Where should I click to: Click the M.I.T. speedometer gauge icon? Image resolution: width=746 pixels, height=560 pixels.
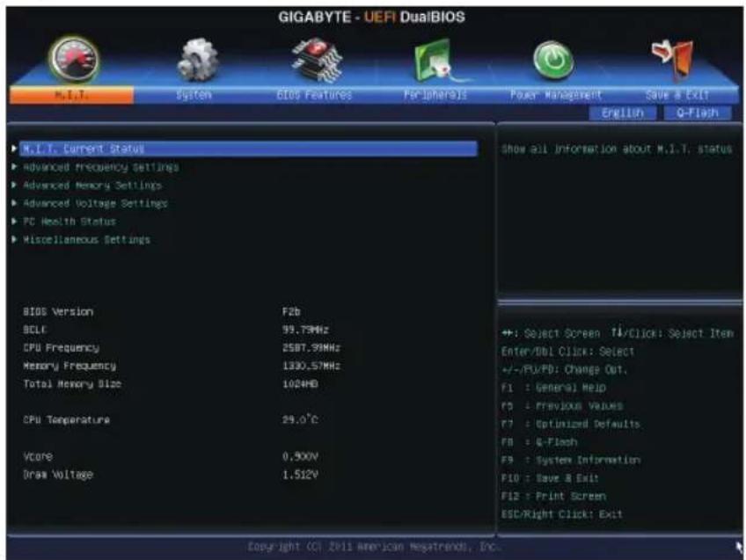[x=74, y=60]
